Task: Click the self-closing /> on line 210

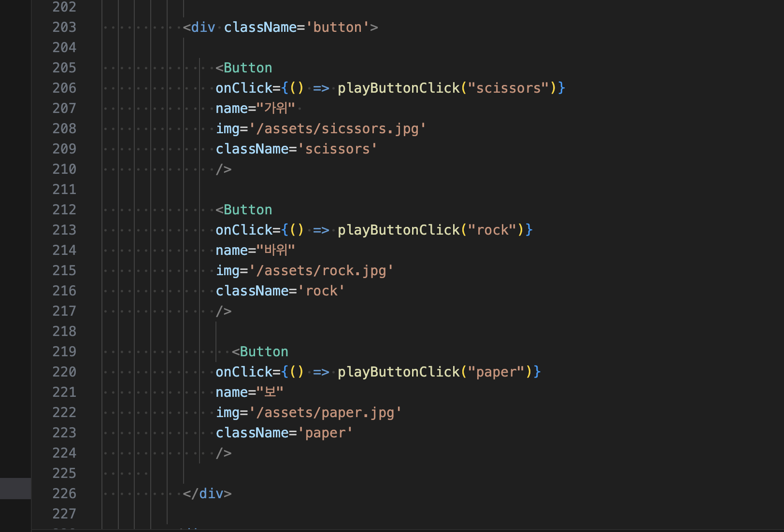Action: tap(224, 169)
